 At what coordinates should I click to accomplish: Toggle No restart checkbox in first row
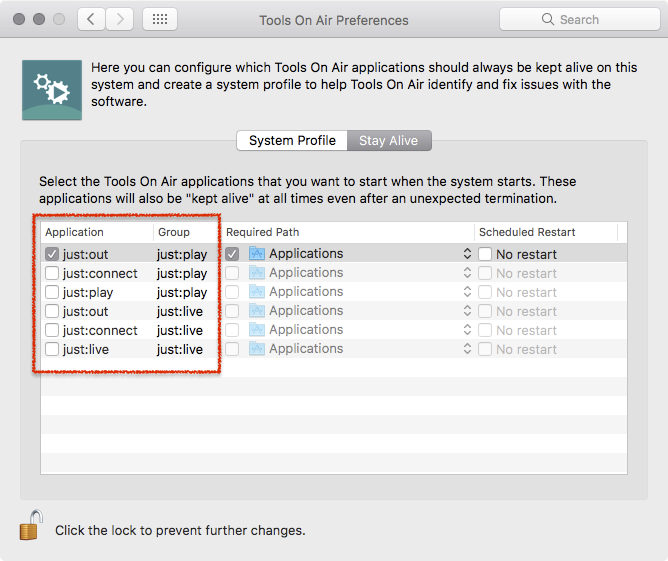click(485, 254)
